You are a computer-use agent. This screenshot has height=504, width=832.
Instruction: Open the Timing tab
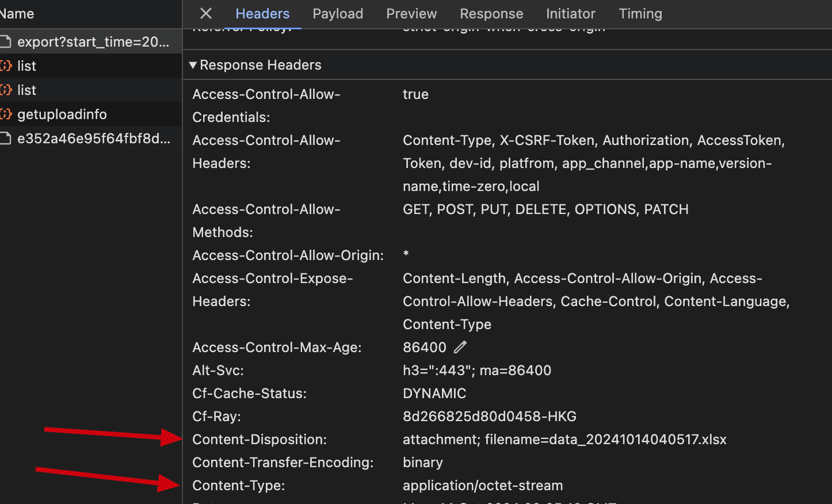(640, 14)
